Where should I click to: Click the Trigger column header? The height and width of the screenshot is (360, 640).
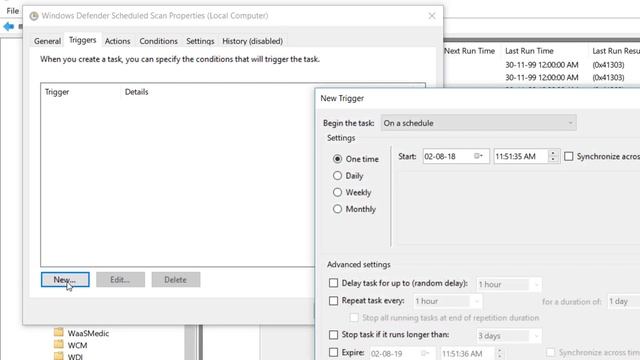[x=57, y=92]
